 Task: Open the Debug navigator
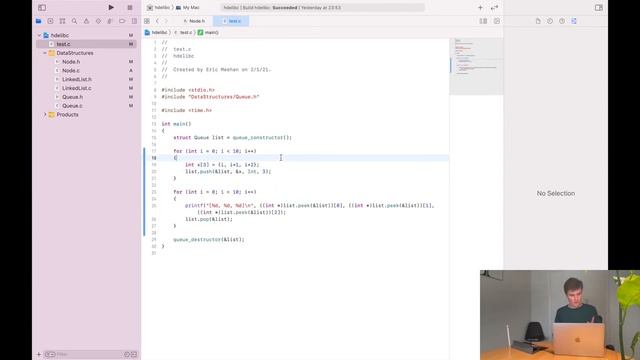110,21
